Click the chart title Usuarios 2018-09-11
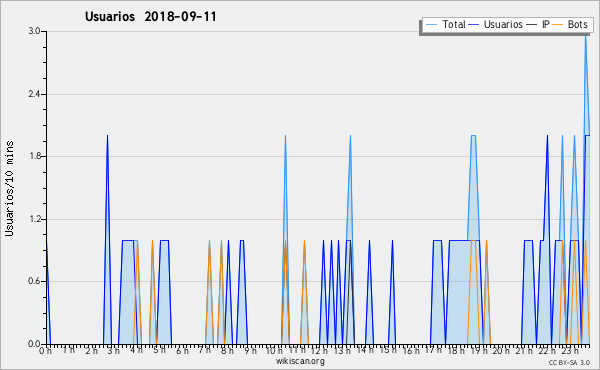 point(151,16)
